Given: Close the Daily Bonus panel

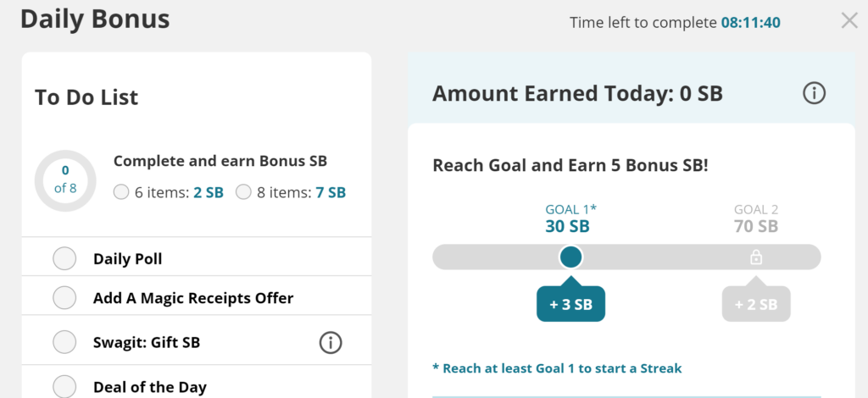Looking at the screenshot, I should [x=849, y=21].
